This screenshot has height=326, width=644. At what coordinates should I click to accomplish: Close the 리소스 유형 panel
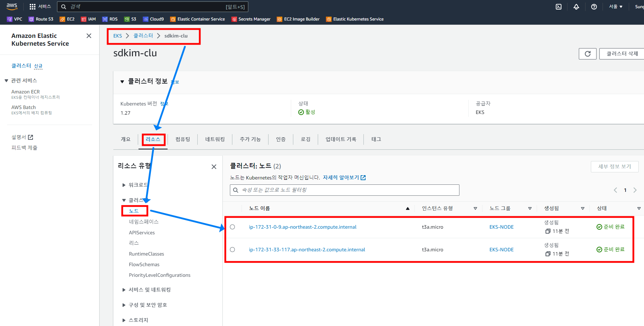(x=214, y=167)
